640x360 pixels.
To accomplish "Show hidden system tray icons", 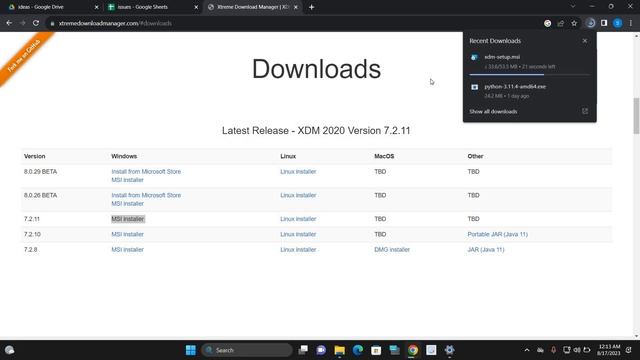I will click(x=527, y=350).
